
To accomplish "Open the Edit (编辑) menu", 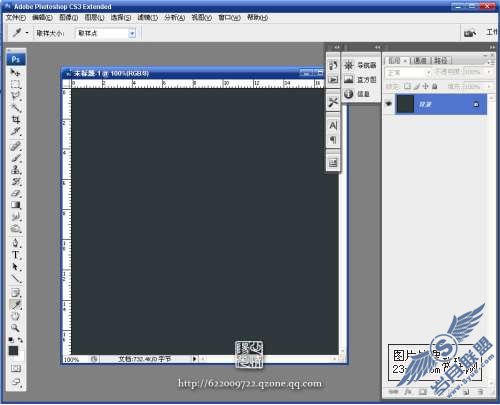I will [42, 17].
